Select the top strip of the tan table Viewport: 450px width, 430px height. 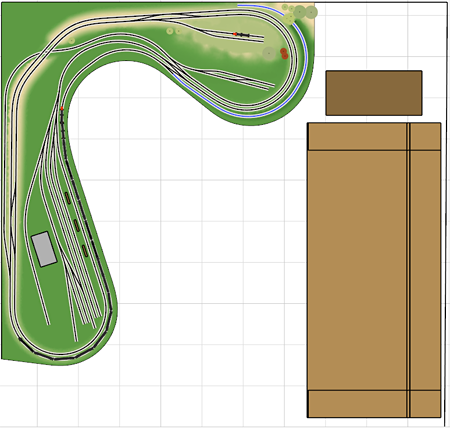coord(374,137)
